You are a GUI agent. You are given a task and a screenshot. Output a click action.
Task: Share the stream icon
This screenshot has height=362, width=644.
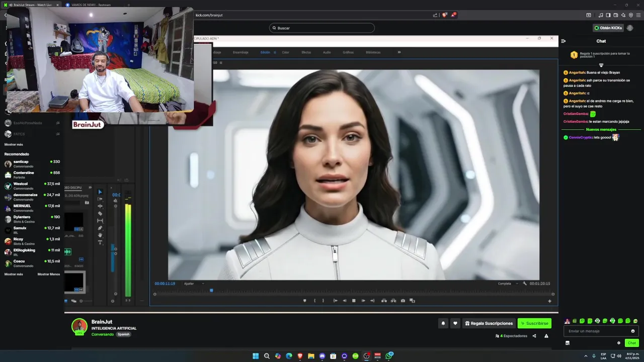tap(534, 336)
